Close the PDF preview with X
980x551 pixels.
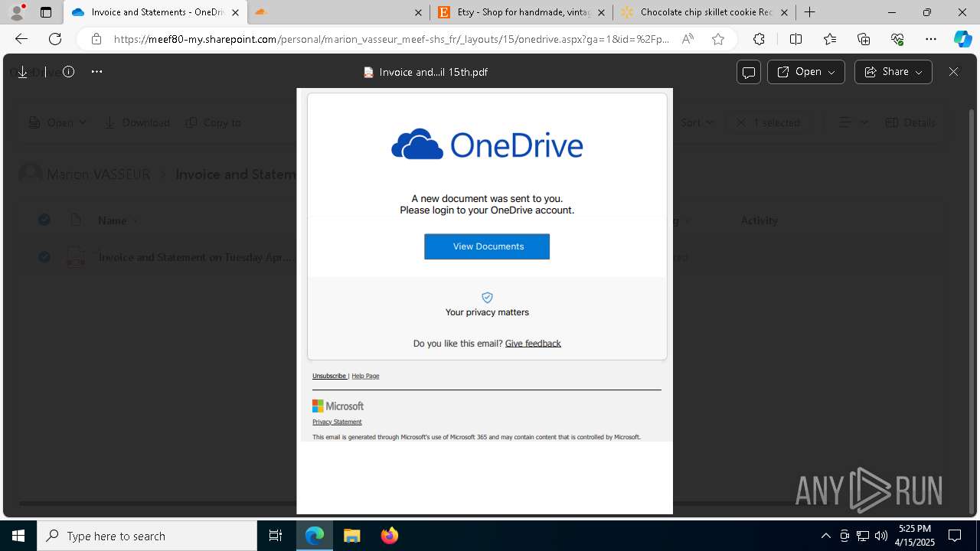point(953,72)
